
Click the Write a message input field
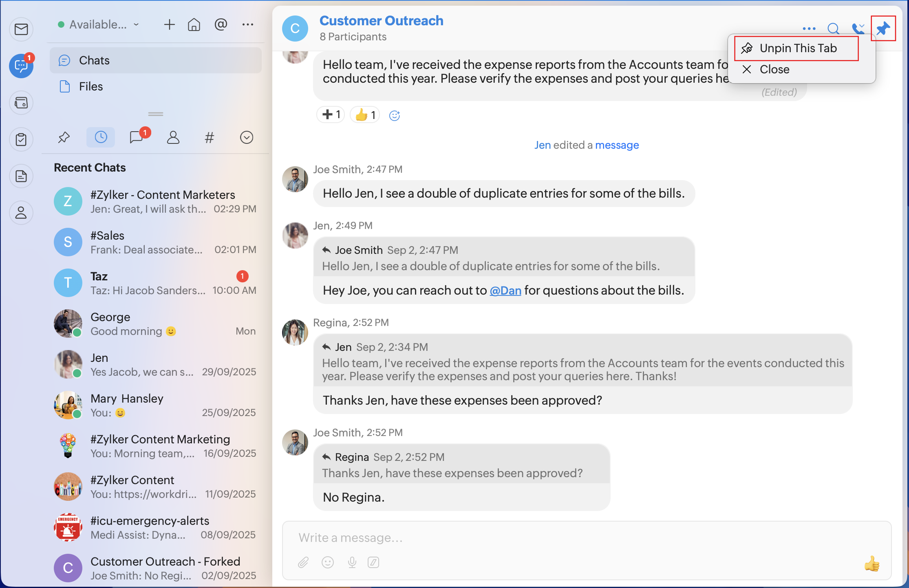coord(571,538)
